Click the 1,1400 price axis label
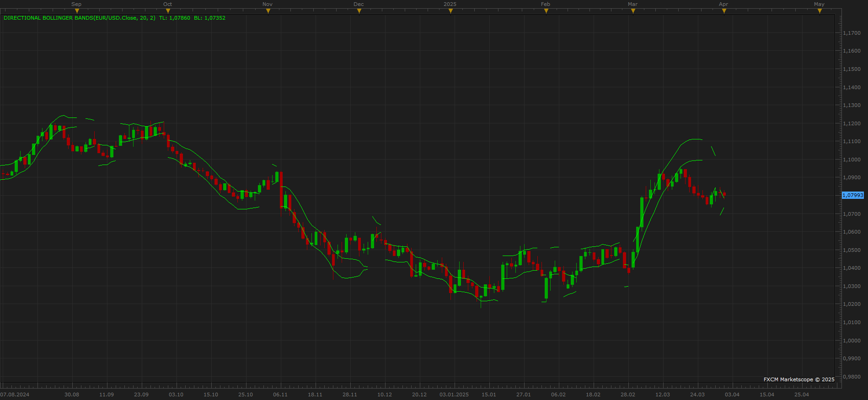This screenshot has width=868, height=400. [x=852, y=87]
